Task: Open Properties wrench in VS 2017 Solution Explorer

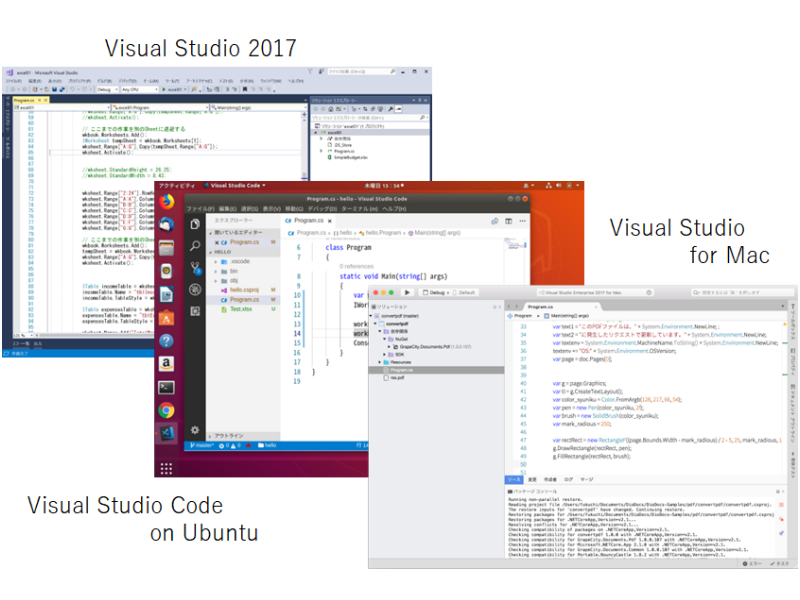Action: pos(390,109)
